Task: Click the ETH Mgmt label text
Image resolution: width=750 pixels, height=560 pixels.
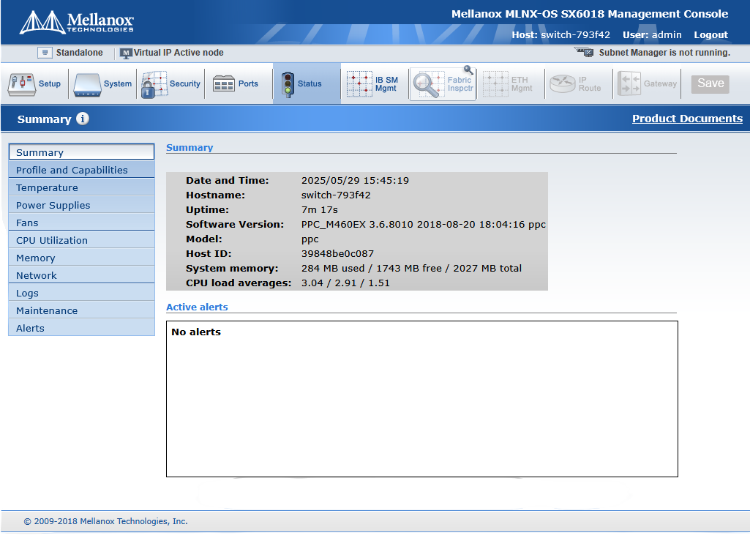Action: [x=522, y=84]
